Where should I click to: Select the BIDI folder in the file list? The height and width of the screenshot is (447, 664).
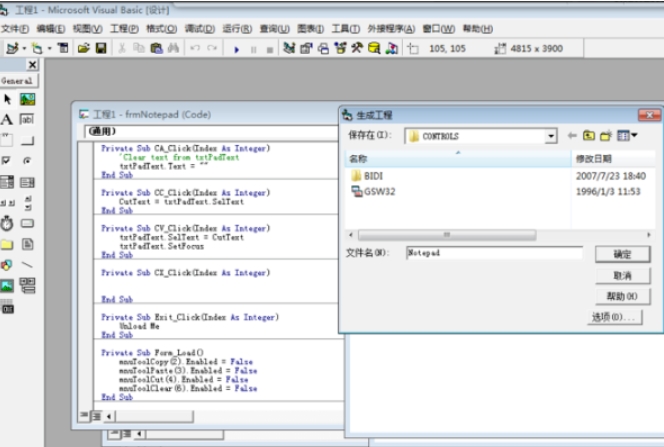tap(367, 176)
